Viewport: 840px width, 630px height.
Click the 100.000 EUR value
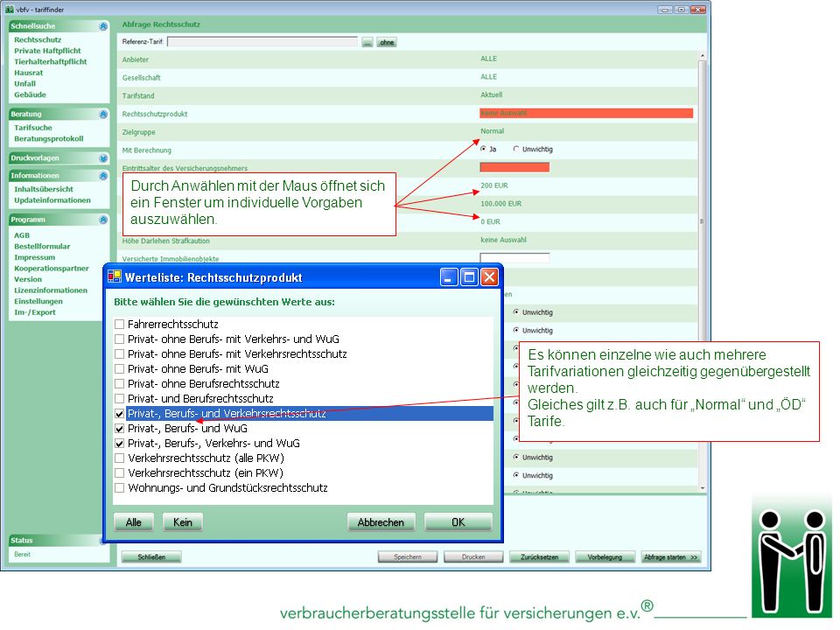500,204
